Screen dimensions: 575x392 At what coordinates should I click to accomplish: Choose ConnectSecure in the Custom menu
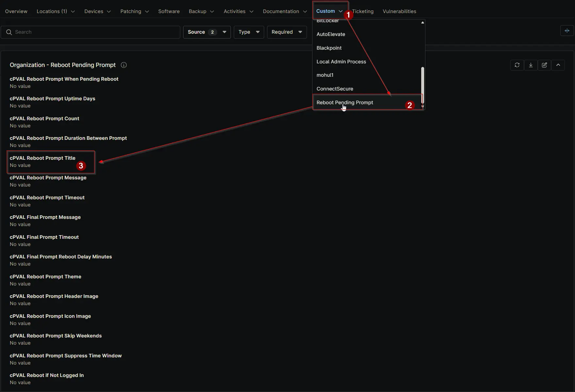[335, 89]
